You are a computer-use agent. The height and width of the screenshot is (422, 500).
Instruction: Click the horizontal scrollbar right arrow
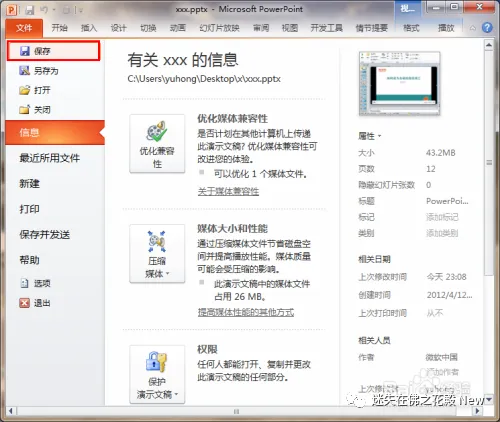(477, 411)
